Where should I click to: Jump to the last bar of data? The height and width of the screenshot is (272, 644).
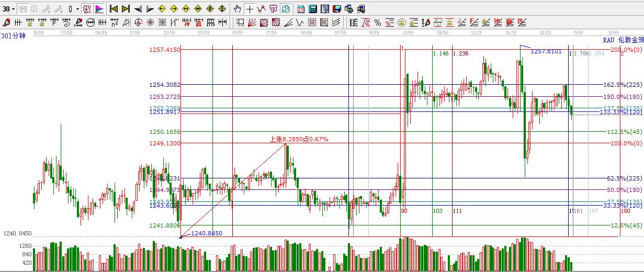pos(126,9)
